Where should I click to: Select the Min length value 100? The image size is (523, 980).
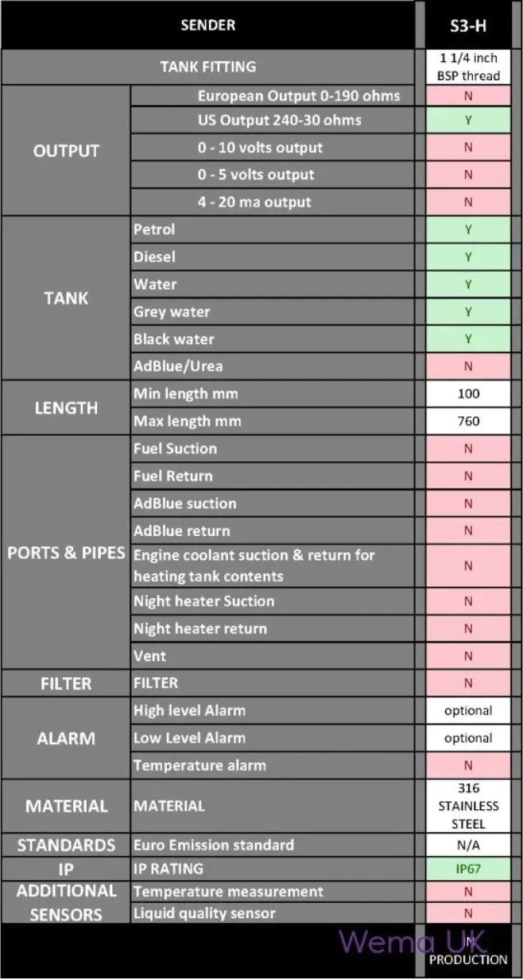coord(468,394)
